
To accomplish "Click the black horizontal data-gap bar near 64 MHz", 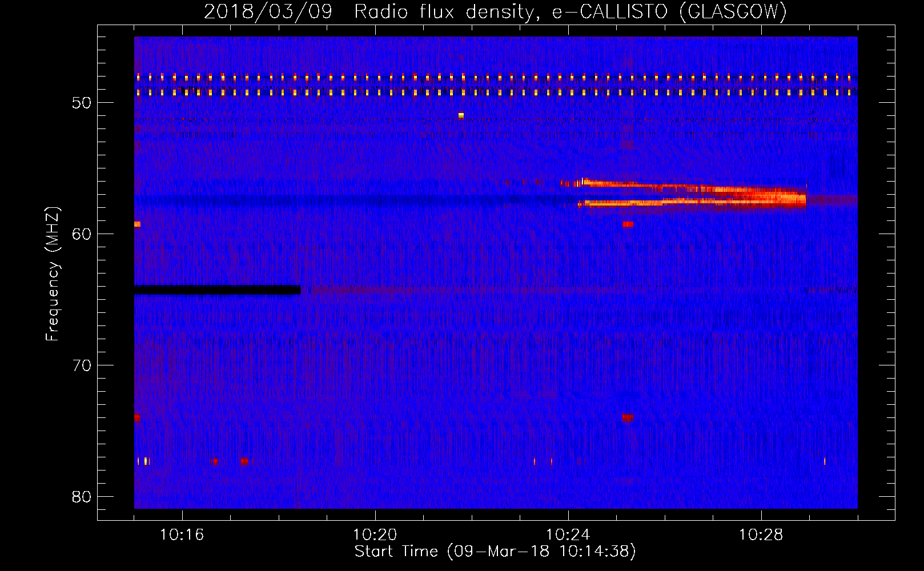I will 217,290.
